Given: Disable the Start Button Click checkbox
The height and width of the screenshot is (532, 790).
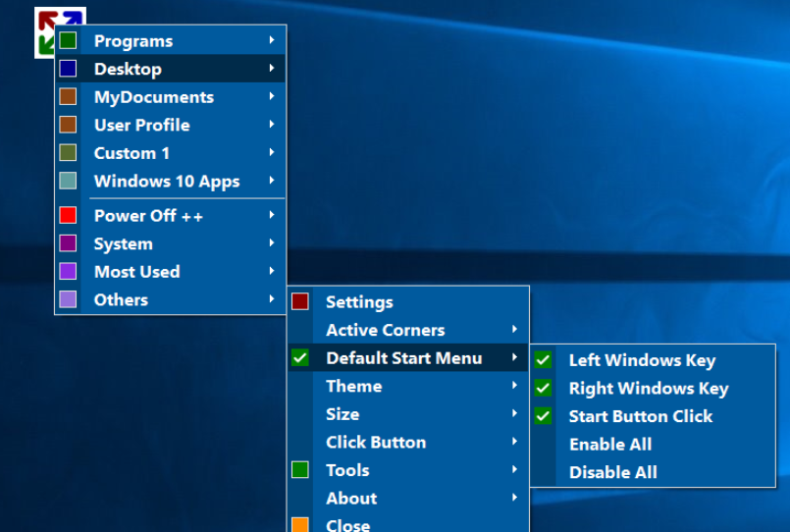Looking at the screenshot, I should (x=543, y=416).
